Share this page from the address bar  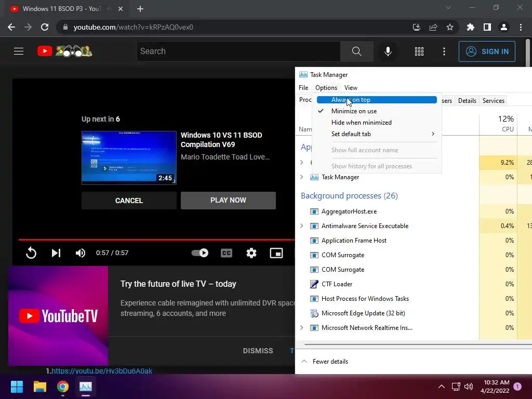click(433, 27)
